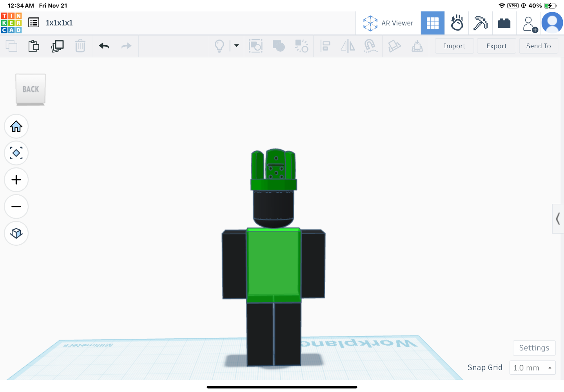Switch to Blocks pickaxe mode

coord(480,23)
